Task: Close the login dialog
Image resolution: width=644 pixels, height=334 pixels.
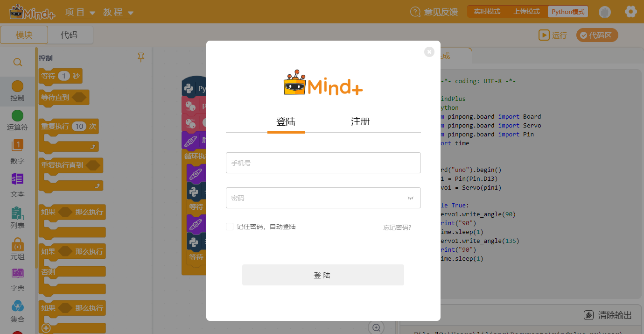Action: coord(429,52)
